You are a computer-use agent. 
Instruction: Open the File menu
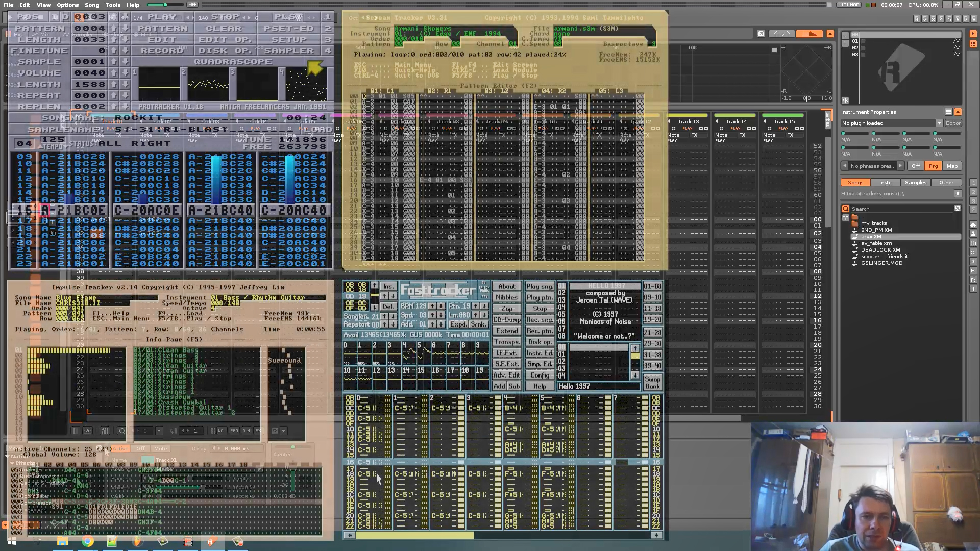point(9,5)
